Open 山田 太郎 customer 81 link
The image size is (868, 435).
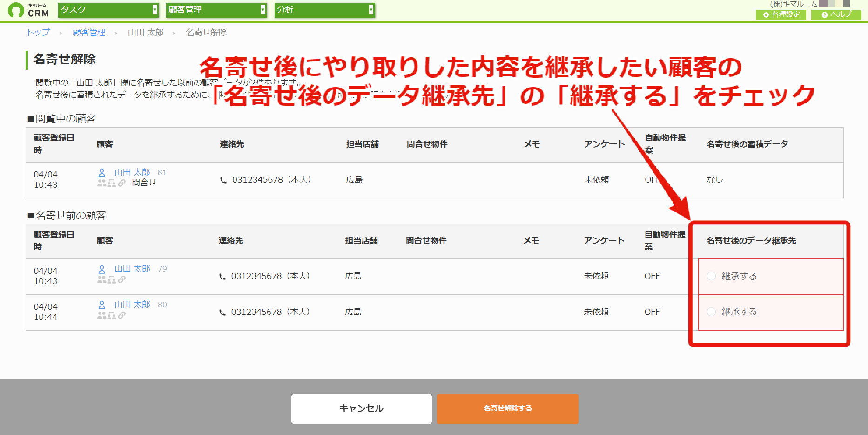(x=132, y=172)
